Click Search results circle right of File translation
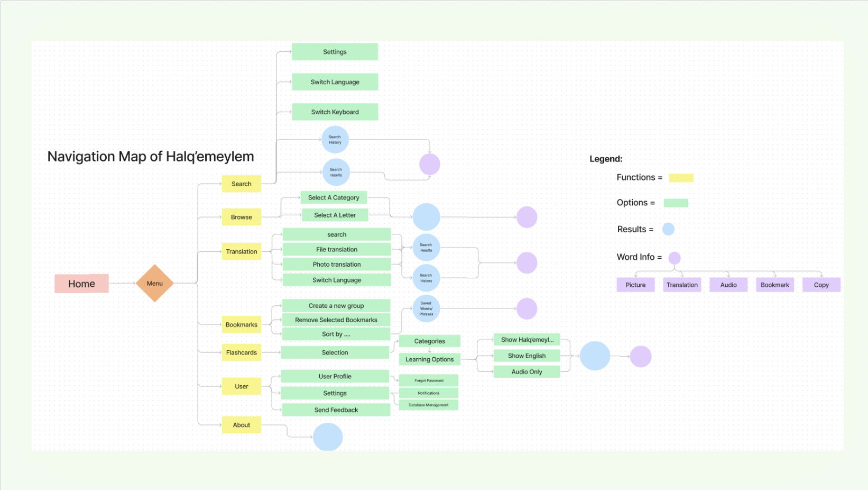This screenshot has height=490, width=868. [x=426, y=248]
